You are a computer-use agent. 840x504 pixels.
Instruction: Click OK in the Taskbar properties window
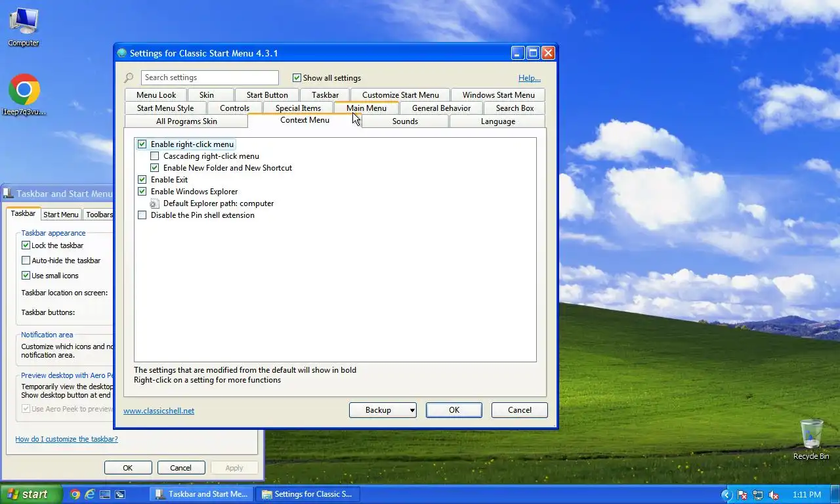point(128,468)
